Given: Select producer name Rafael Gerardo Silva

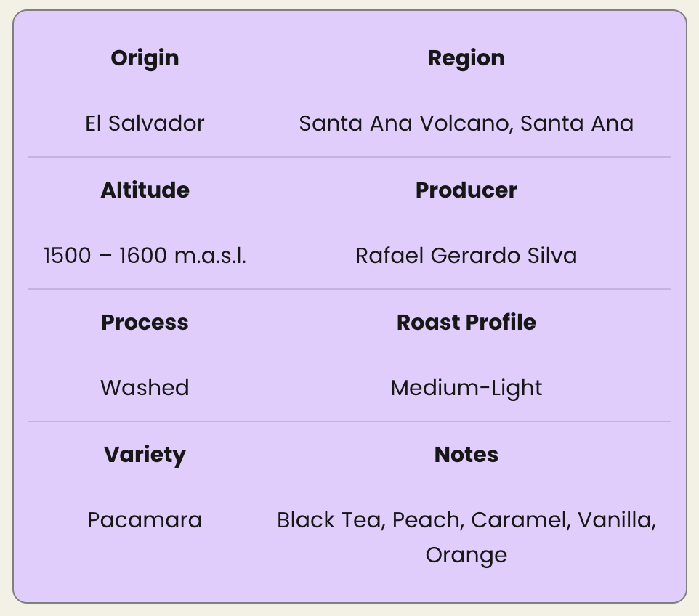Looking at the screenshot, I should [466, 256].
